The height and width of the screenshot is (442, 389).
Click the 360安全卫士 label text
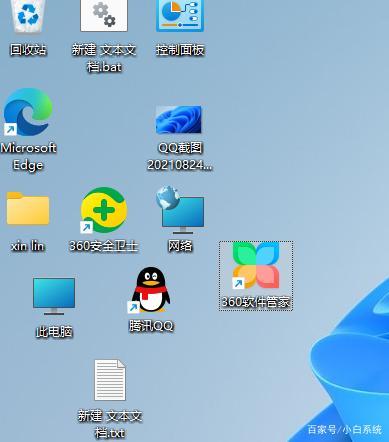[104, 246]
